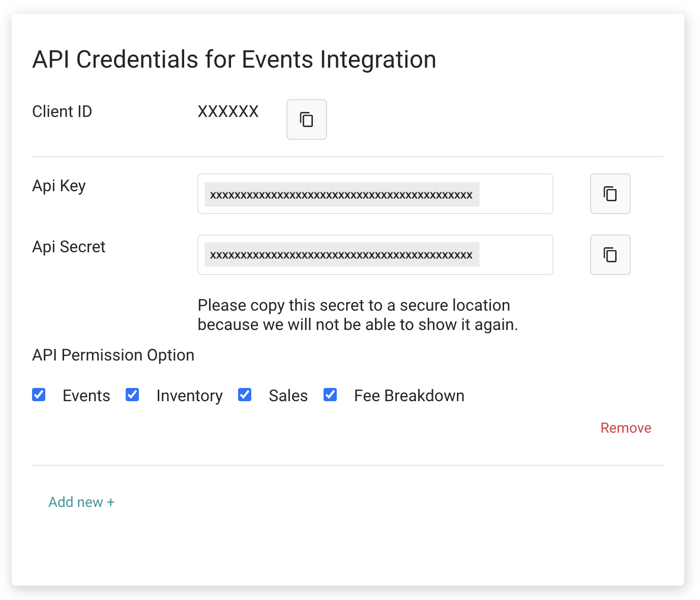
Task: Uncheck the Inventory permission
Action: 132,395
